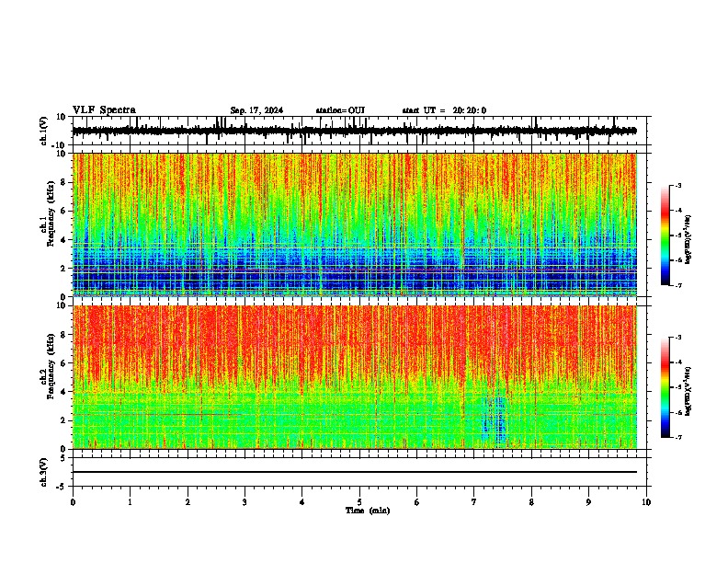Click the '-3' label on ch.1 colorbar
The width and height of the screenshot is (728, 563).
coord(677,185)
